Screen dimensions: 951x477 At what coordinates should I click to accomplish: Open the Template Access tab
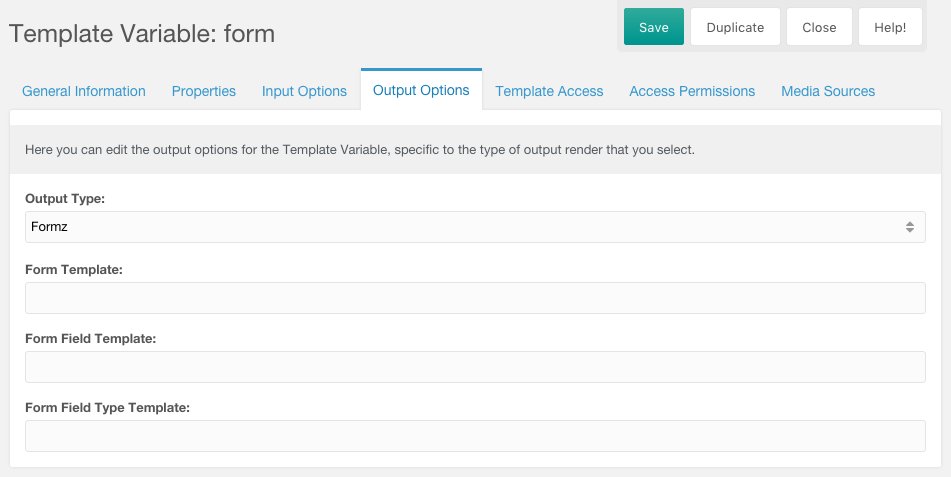point(549,91)
